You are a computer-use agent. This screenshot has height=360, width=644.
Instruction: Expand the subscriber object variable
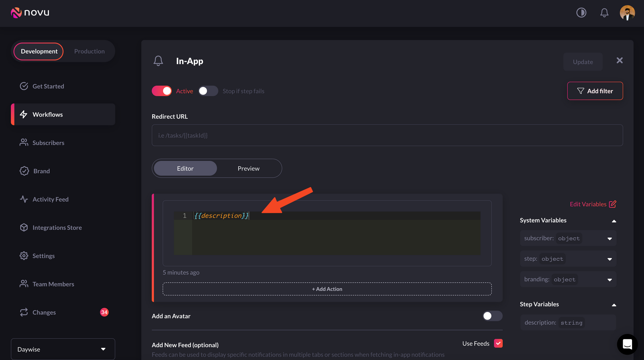coord(609,239)
